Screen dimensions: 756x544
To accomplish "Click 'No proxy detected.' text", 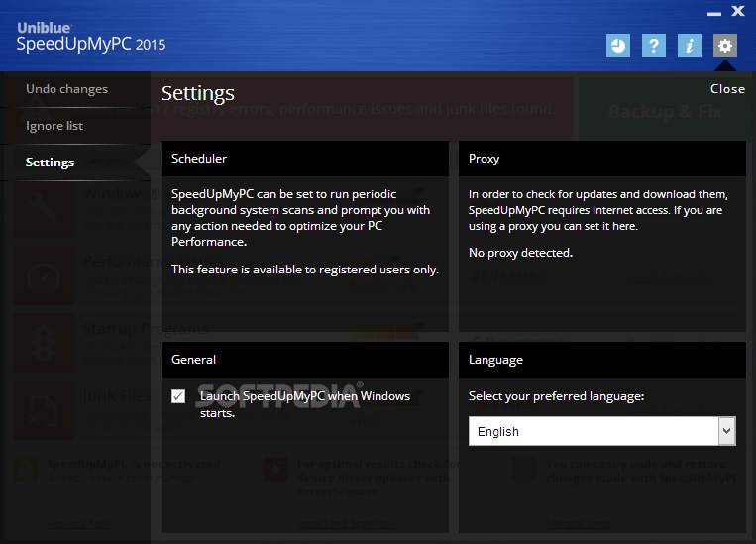I will (520, 253).
